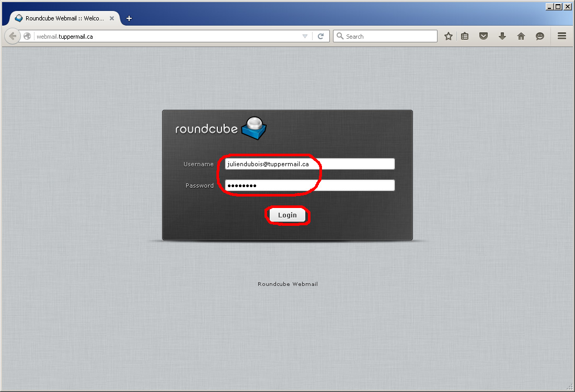Reload the current page
Screen dimensions: 575x392
321,37
